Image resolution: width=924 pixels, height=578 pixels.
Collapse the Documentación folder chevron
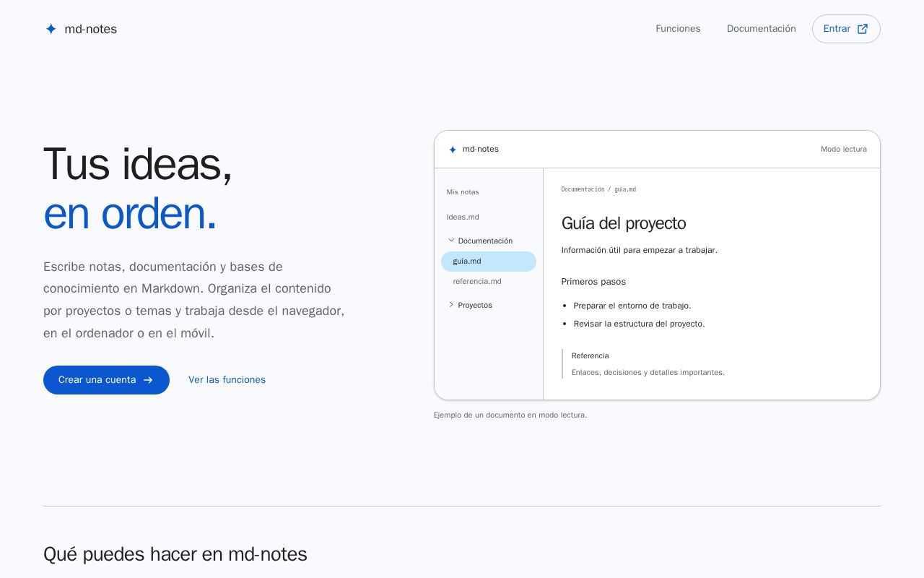451,241
